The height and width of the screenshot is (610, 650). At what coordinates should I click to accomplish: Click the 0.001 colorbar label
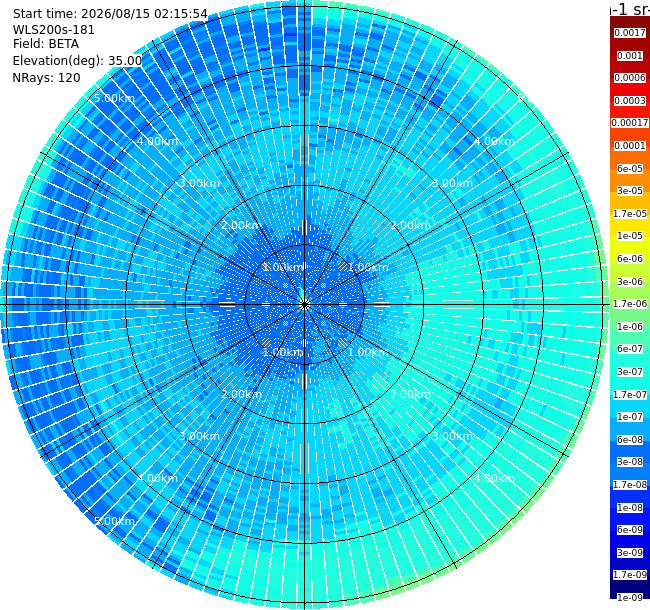tap(630, 56)
